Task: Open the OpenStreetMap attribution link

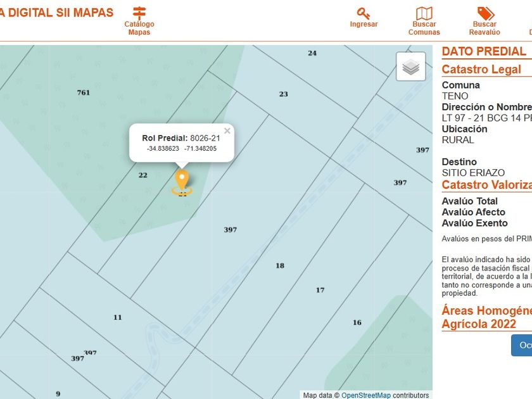Action: [366, 395]
